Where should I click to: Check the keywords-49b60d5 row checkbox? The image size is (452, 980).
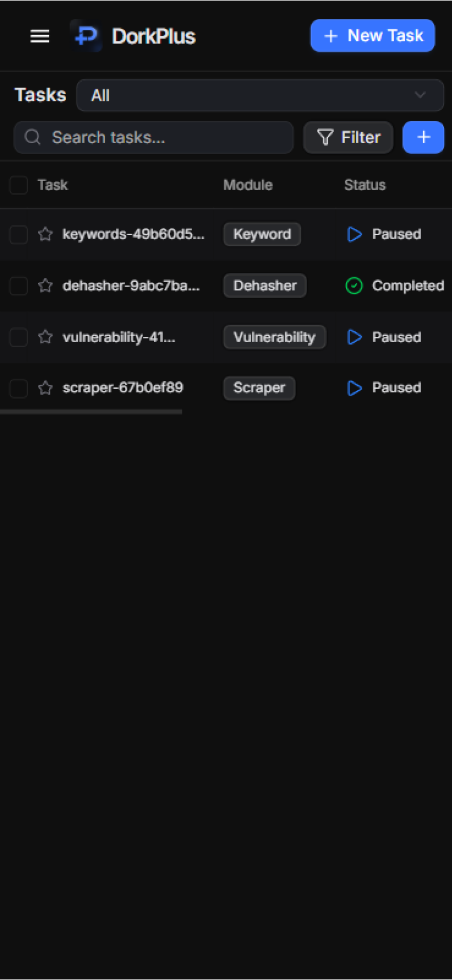point(19,234)
